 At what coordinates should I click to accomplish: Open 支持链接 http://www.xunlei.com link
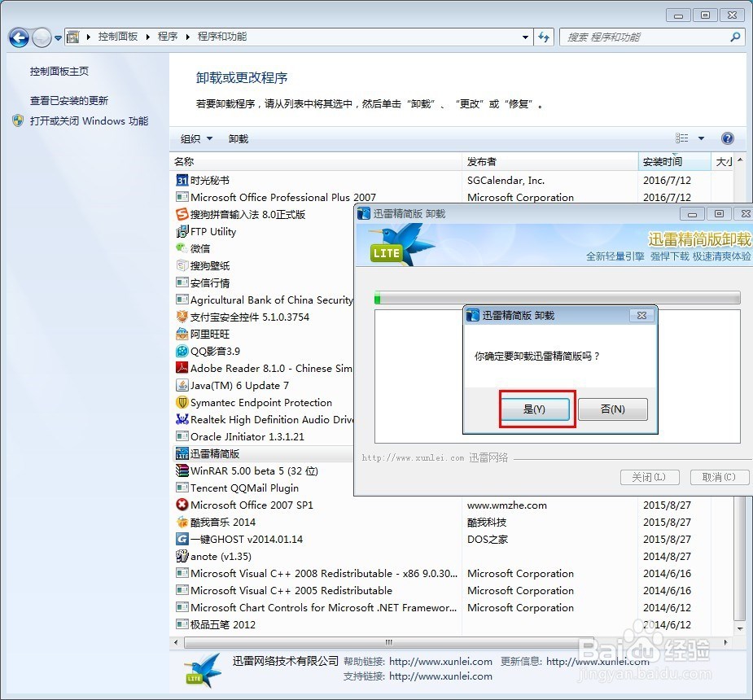[x=440, y=676]
